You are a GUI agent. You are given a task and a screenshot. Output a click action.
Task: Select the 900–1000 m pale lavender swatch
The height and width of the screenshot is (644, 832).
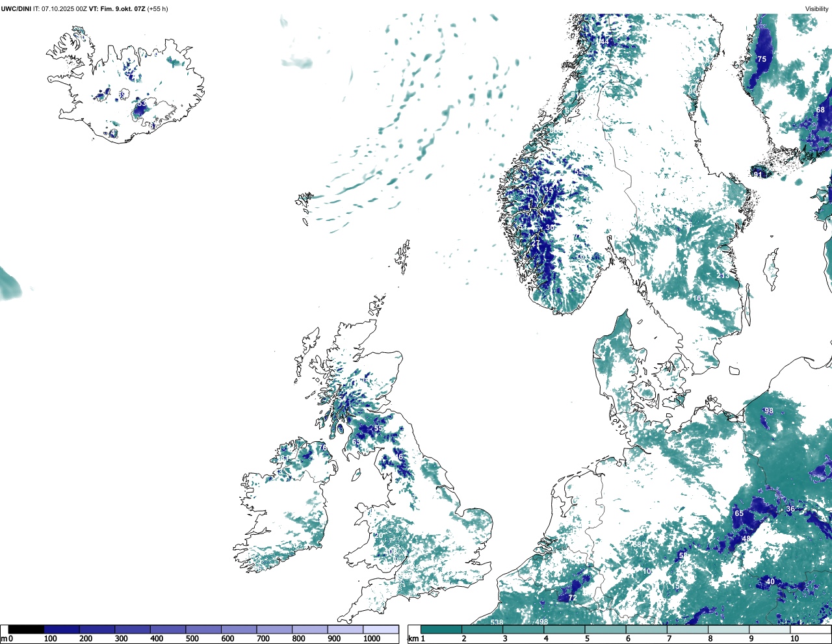(345, 629)
